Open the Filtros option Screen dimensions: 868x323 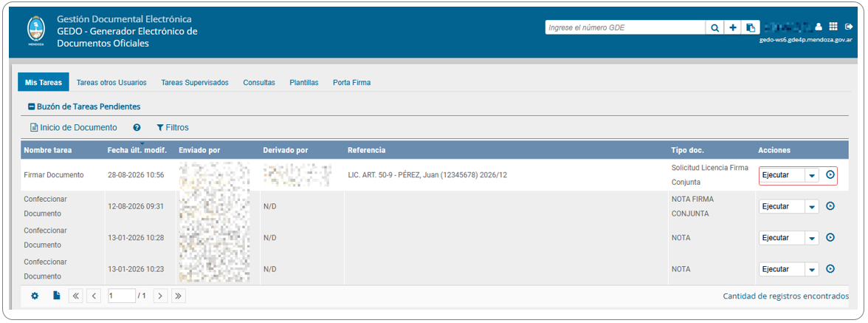click(173, 127)
